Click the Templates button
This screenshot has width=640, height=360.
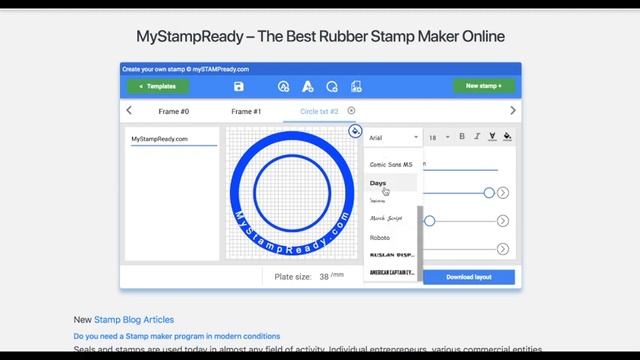pos(158,86)
